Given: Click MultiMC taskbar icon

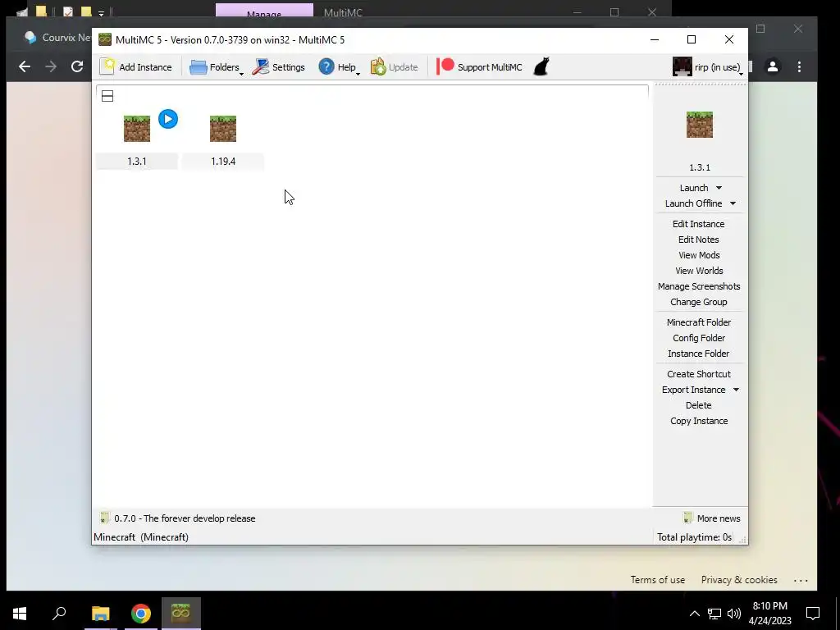Looking at the screenshot, I should pyautogui.click(x=181, y=614).
